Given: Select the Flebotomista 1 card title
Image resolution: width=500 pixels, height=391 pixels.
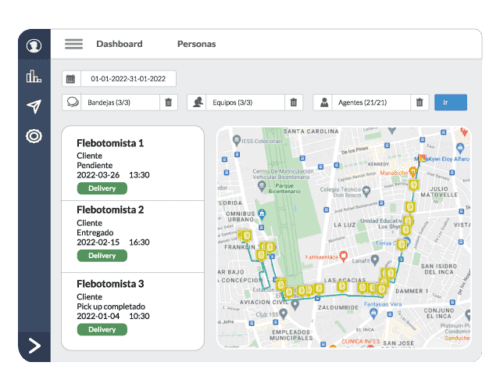Looking at the screenshot, I should click(110, 143).
